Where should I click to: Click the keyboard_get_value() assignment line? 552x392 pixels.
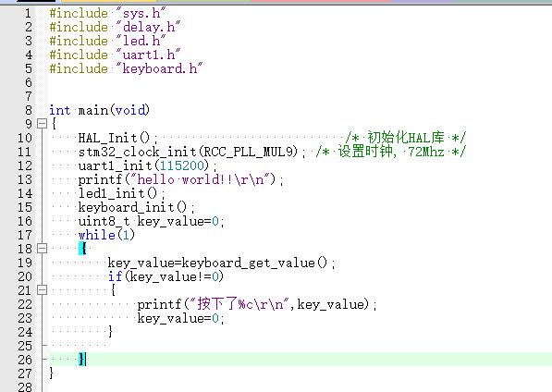tap(221, 263)
